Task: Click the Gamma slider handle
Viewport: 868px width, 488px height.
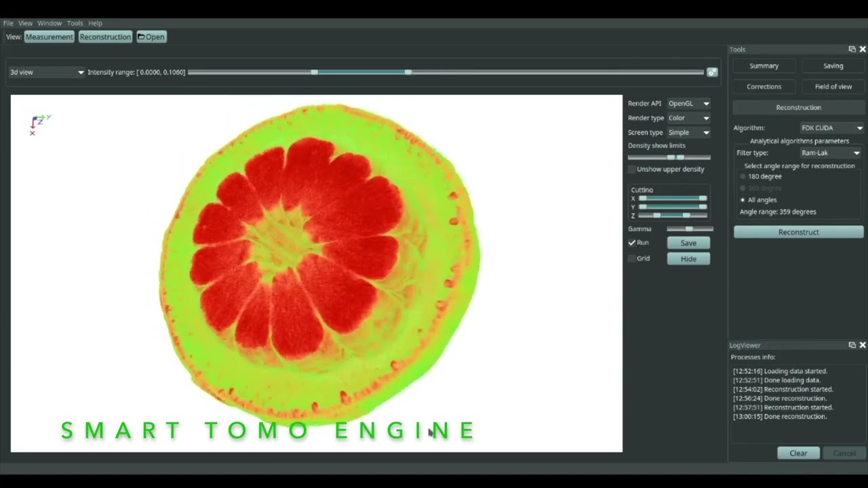Action: pyautogui.click(x=689, y=229)
